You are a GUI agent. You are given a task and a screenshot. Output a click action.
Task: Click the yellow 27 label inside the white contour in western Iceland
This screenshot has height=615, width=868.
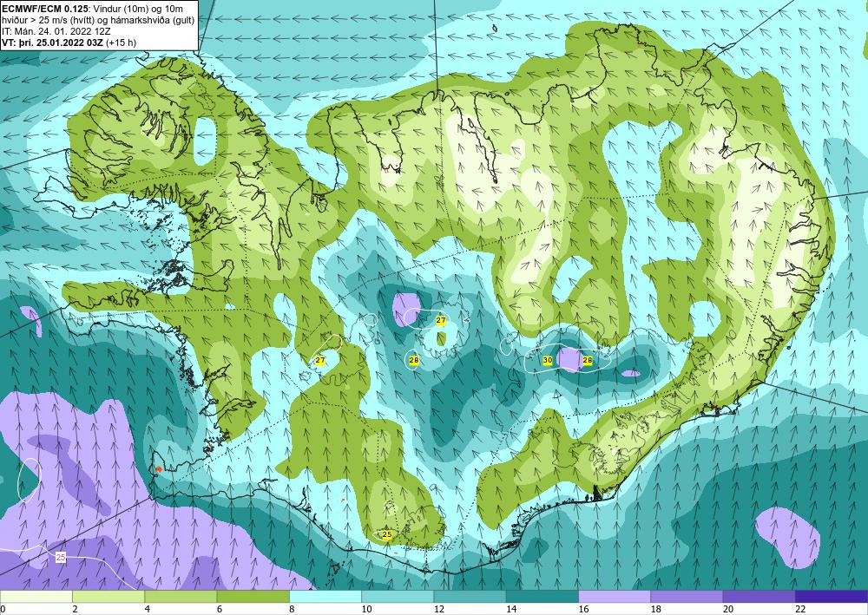(320, 360)
